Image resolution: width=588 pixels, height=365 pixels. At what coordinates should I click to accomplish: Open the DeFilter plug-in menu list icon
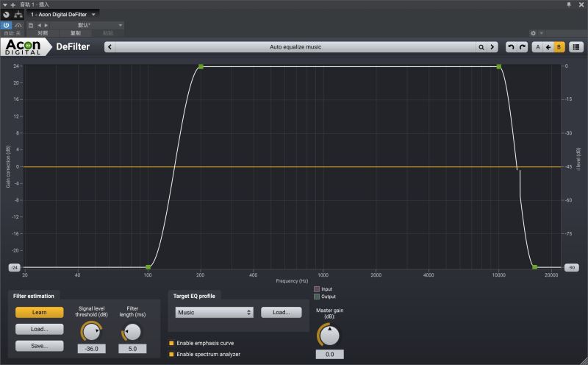(576, 47)
